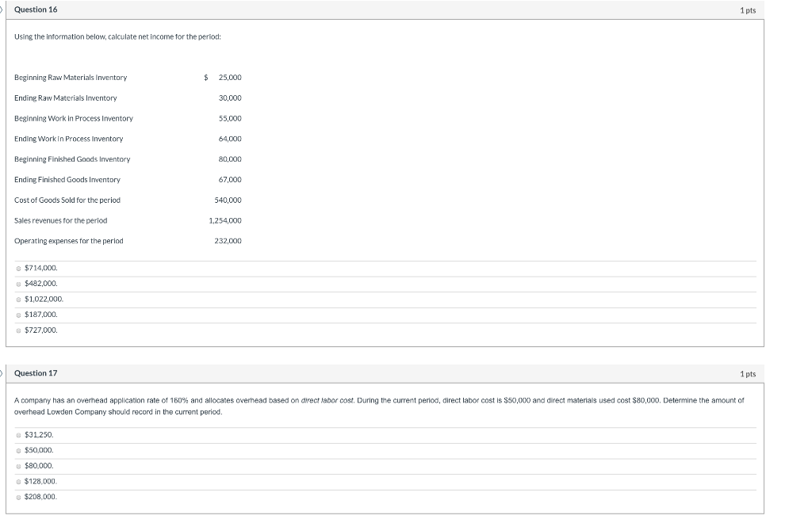
Task: Select the $714,000 answer option
Action: 19,269
